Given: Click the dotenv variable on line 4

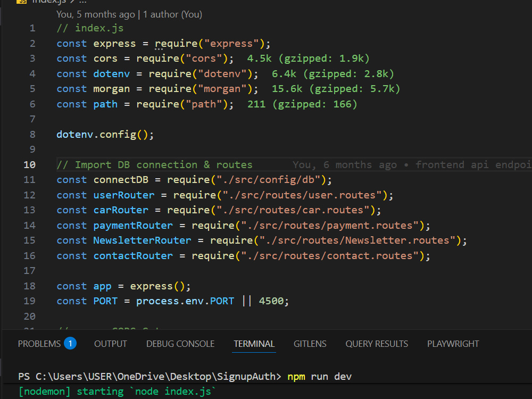Looking at the screenshot, I should tap(112, 73).
